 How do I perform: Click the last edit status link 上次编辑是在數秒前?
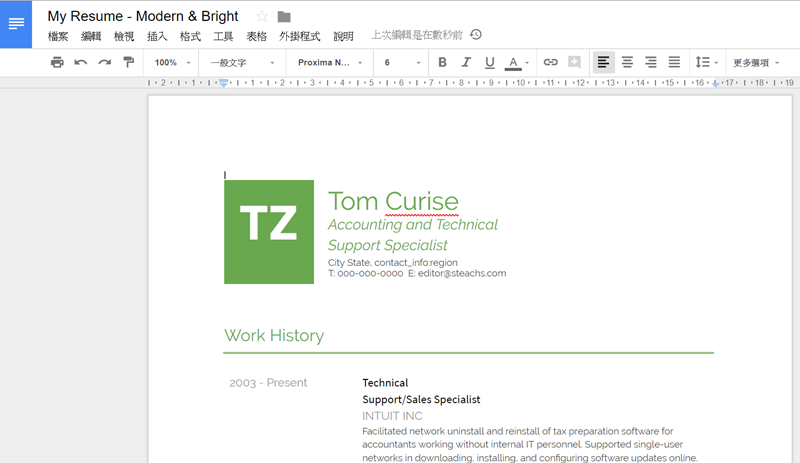pyautogui.click(x=417, y=35)
